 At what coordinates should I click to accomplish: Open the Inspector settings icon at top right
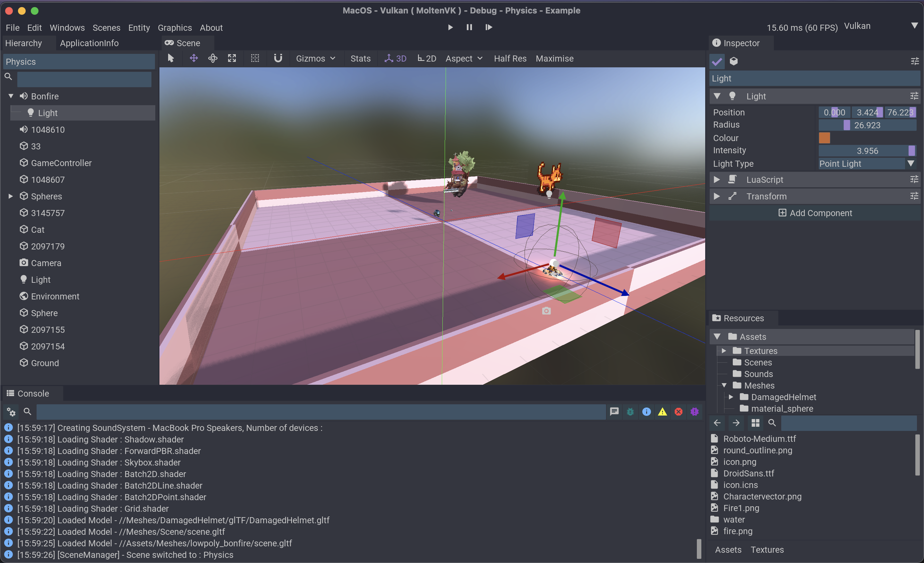tap(915, 61)
